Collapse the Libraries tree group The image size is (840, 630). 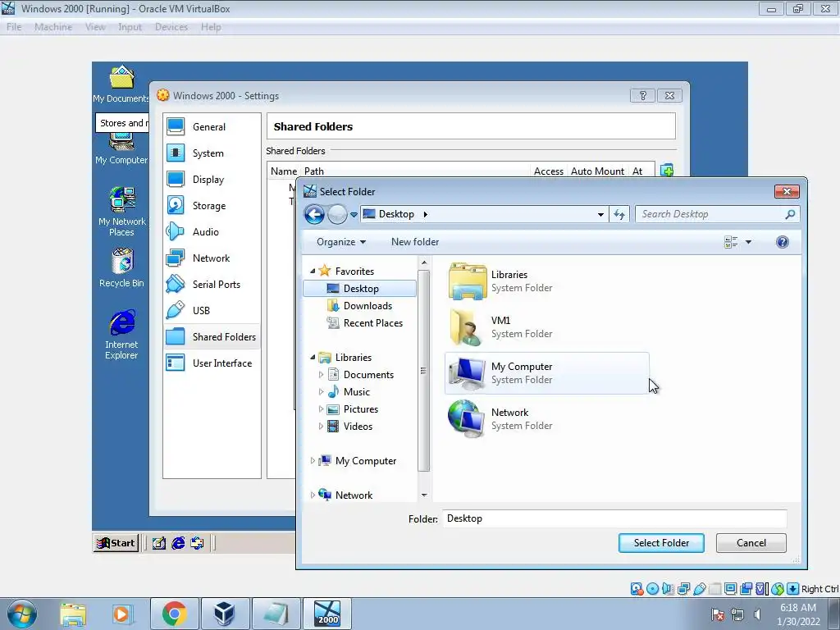point(313,358)
